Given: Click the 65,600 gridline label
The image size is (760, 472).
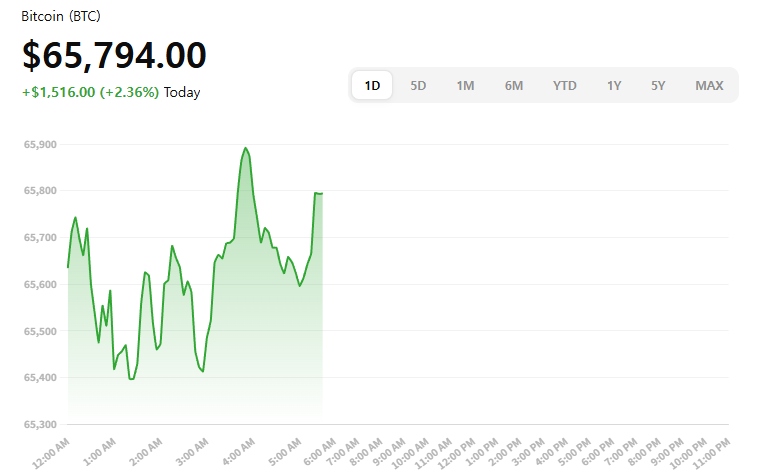Looking at the screenshot, I should 40,284.
